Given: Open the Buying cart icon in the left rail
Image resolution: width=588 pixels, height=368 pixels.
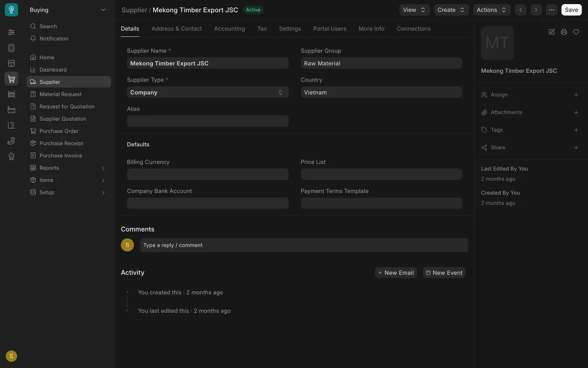Looking at the screenshot, I should [11, 79].
